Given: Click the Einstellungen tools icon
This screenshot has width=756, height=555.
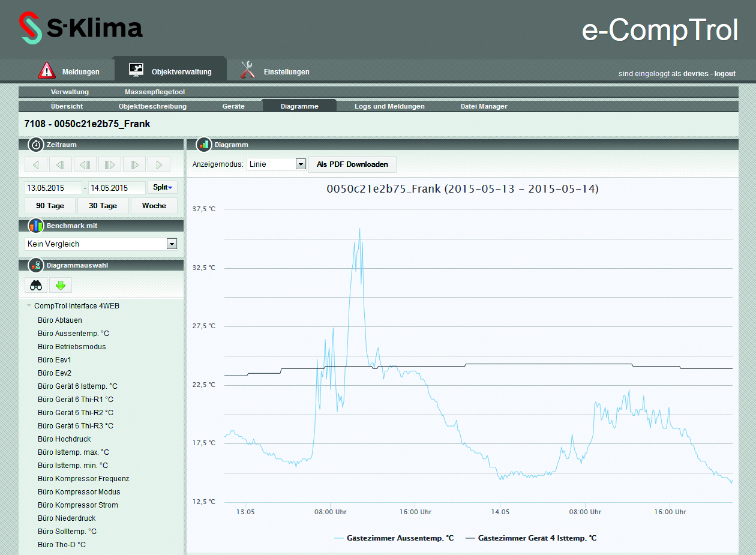Looking at the screenshot, I should click(x=247, y=71).
